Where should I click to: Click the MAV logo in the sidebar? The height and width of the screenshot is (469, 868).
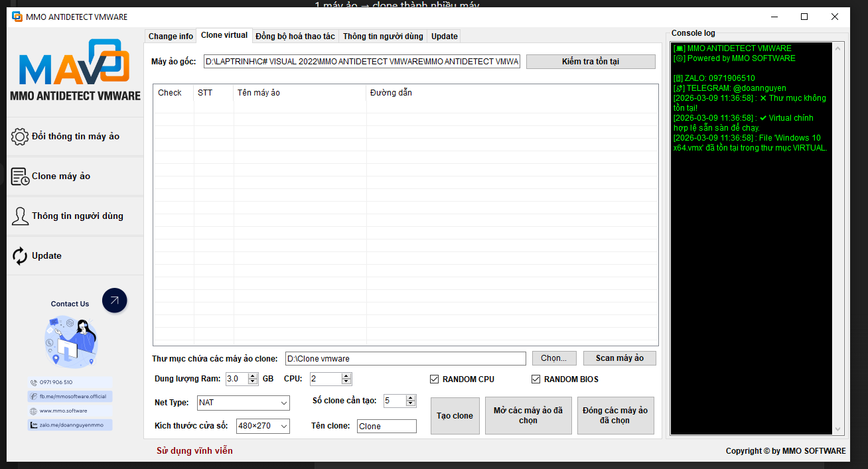point(75,66)
